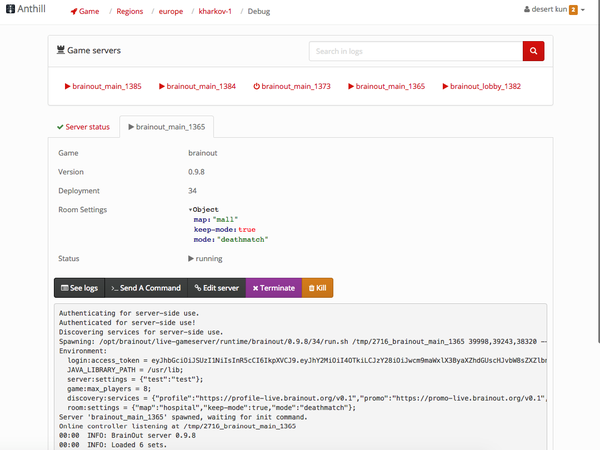
Task: Click the Anthill logo in the navbar
Action: coord(27,10)
